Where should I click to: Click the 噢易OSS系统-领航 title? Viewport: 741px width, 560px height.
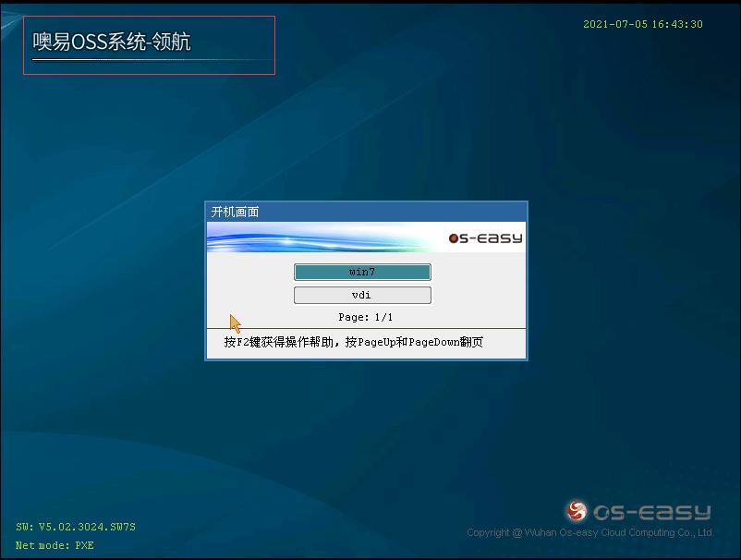(112, 42)
